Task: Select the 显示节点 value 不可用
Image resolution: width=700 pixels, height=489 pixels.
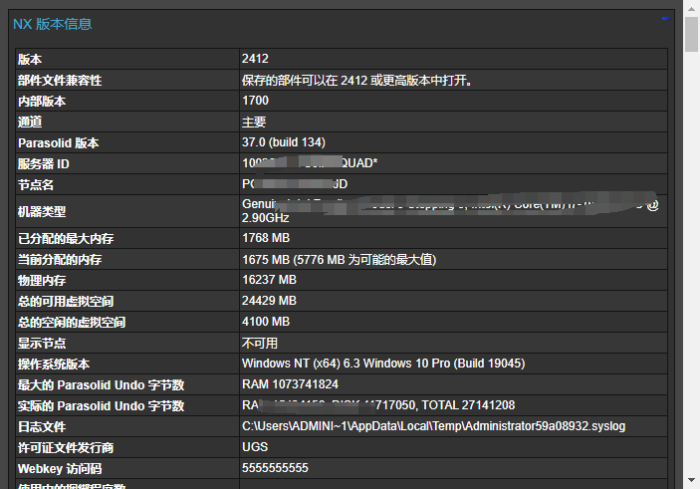Action: click(260, 343)
